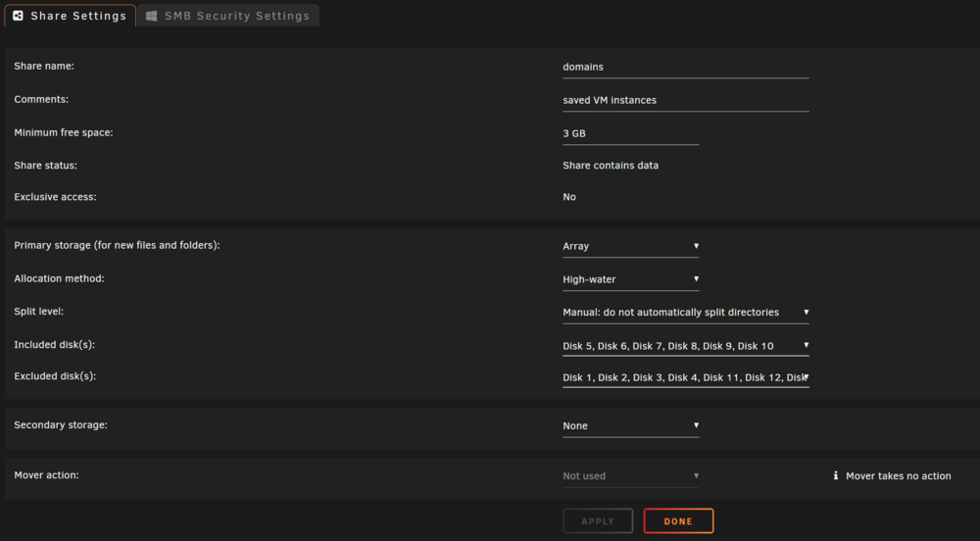This screenshot has height=541, width=980.
Task: Click the DONE button
Action: pyautogui.click(x=679, y=521)
